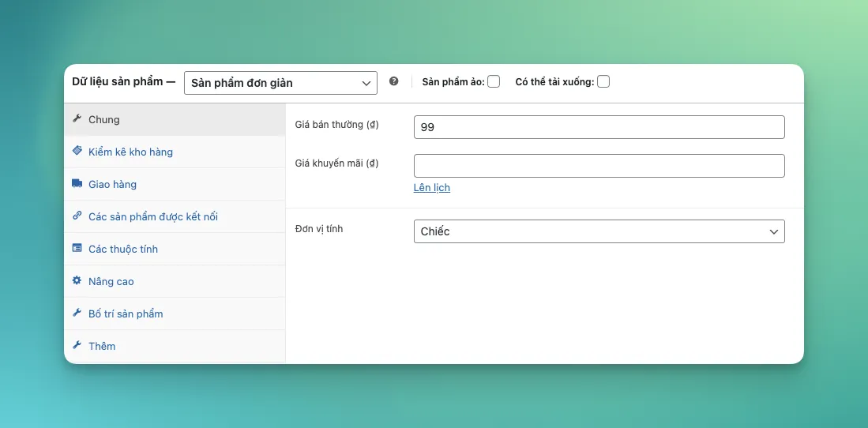Focus the Giá bán thường price field
Screen dimensions: 868x428
pos(599,127)
